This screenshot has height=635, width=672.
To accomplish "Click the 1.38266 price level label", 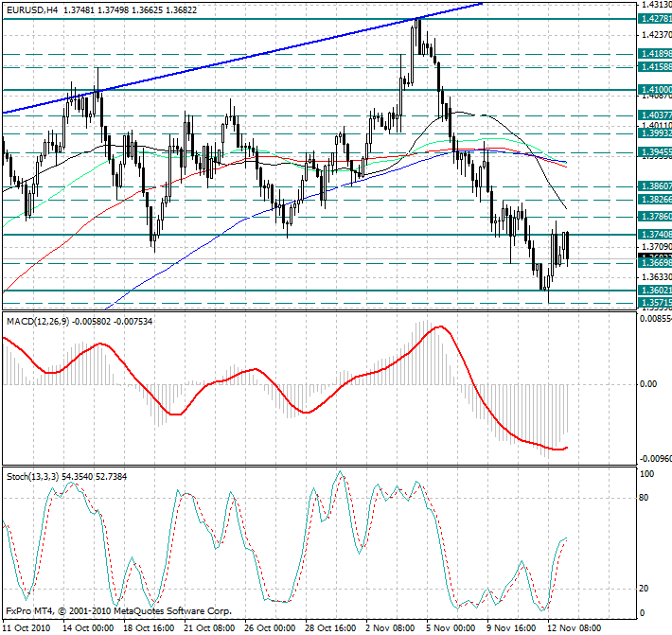I will click(x=655, y=200).
